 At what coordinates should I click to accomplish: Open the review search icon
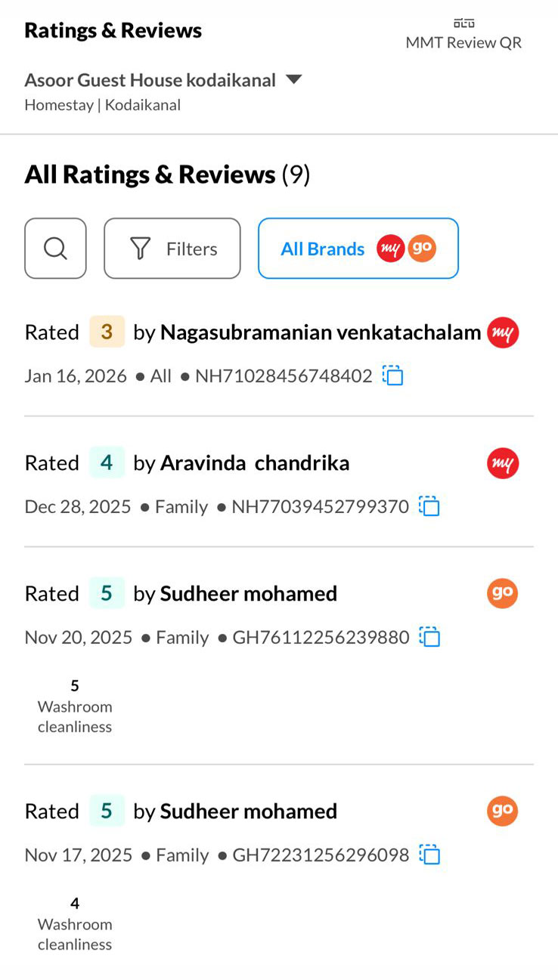(55, 249)
